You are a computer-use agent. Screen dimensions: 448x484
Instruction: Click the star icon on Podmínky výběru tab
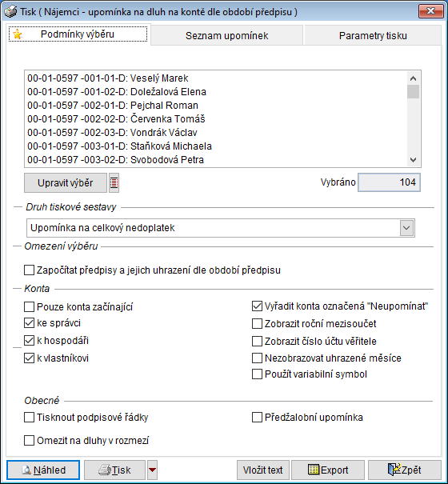pyautogui.click(x=18, y=34)
